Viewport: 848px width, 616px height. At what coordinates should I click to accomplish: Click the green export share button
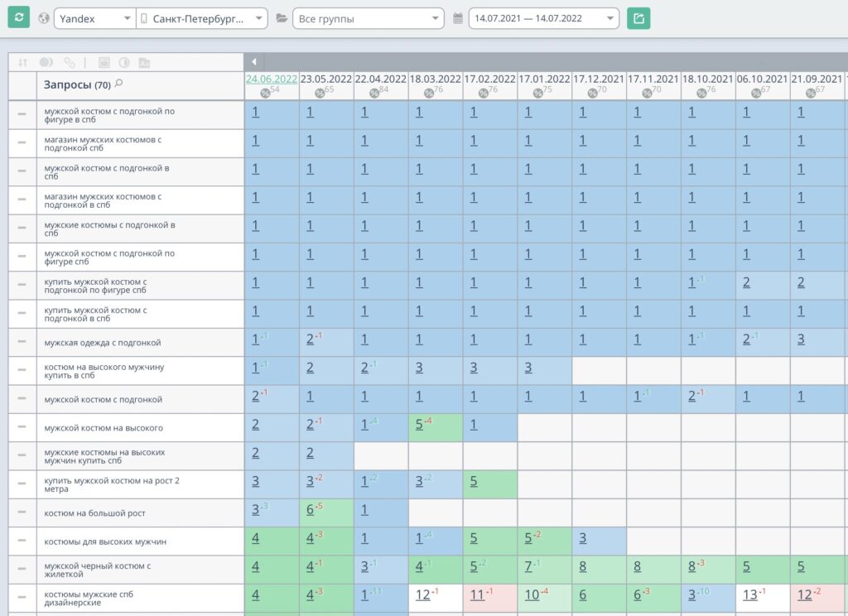(x=638, y=18)
